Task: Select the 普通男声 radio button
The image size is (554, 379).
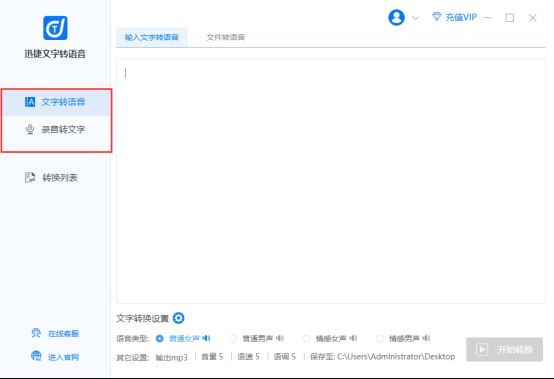Action: click(233, 338)
